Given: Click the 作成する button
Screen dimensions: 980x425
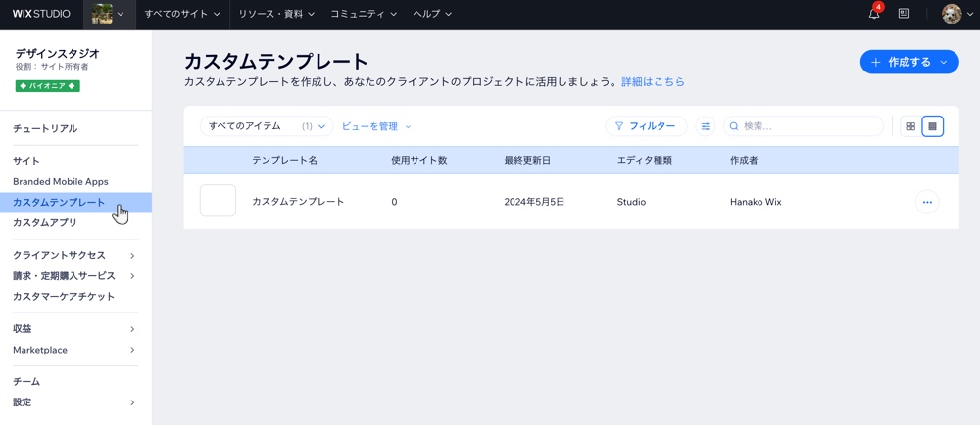Looking at the screenshot, I should 909,62.
